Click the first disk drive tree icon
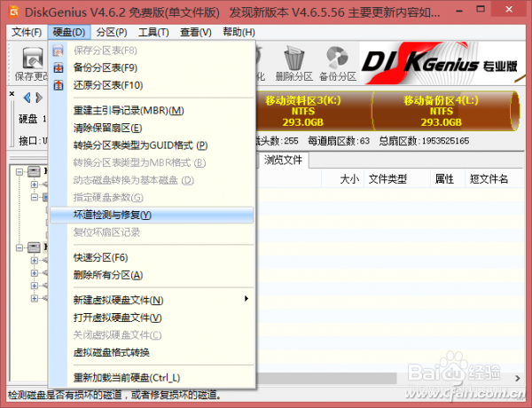Viewport: 532px width, 408px height. [x=34, y=171]
